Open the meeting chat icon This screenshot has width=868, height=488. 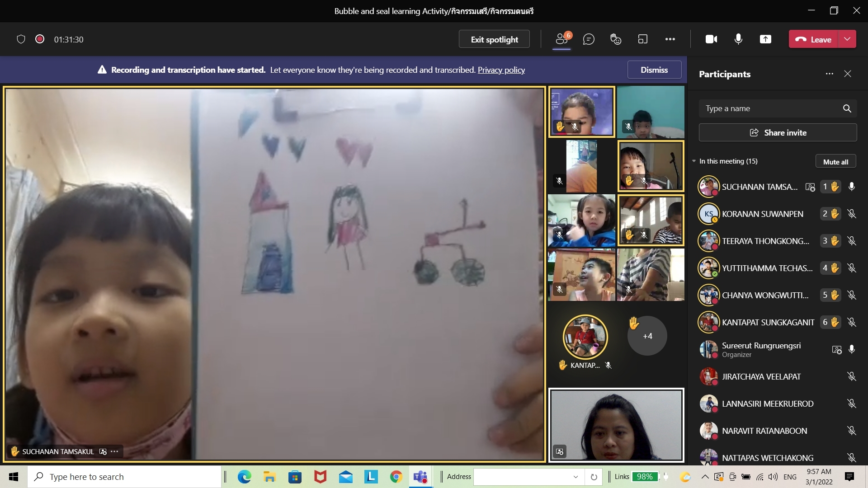[x=588, y=39]
